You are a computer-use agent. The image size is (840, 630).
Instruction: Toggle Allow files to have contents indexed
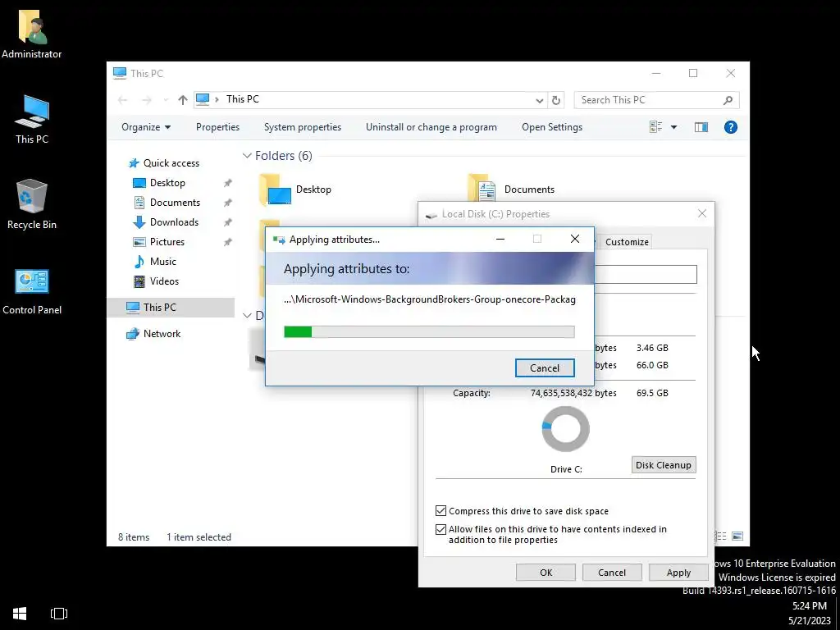[x=441, y=529]
